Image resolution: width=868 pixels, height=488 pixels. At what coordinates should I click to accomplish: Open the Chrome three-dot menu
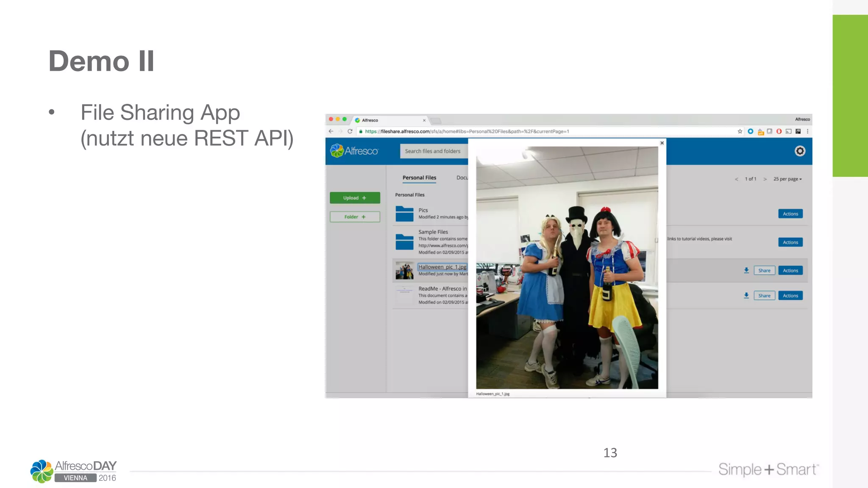point(807,131)
